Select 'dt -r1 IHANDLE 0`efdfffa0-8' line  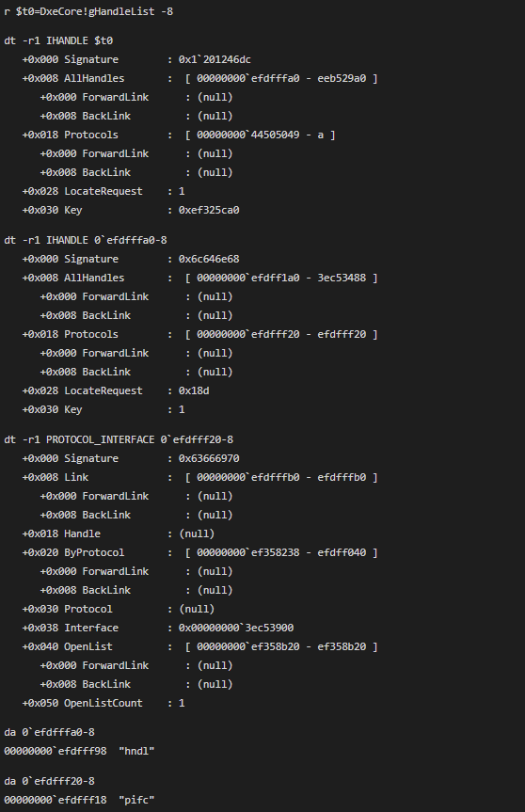pyautogui.click(x=86, y=240)
